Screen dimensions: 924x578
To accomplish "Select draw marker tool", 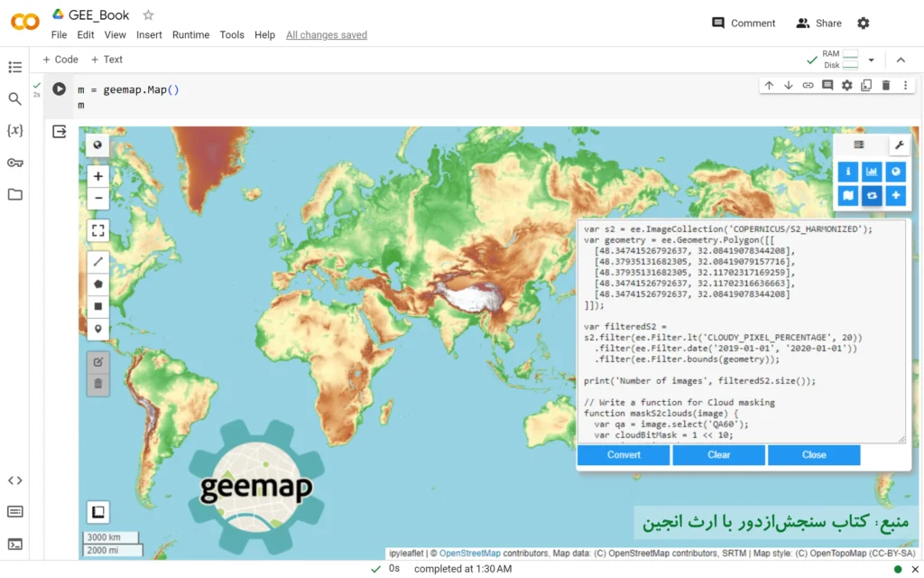I will (x=97, y=329).
